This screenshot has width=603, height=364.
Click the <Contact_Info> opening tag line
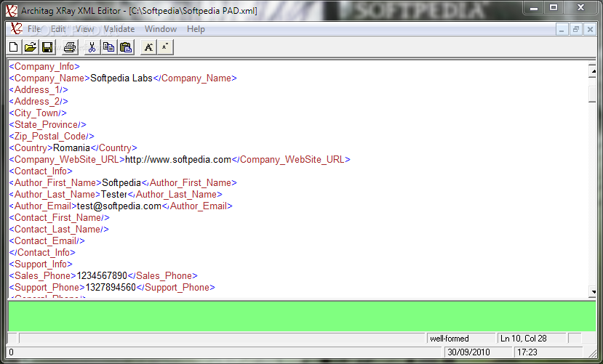coord(41,171)
